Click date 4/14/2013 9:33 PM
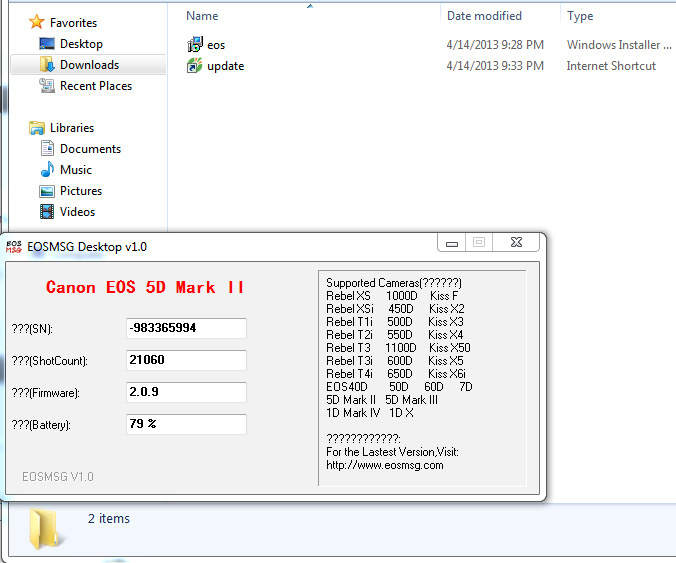The image size is (676, 563). pyautogui.click(x=495, y=66)
